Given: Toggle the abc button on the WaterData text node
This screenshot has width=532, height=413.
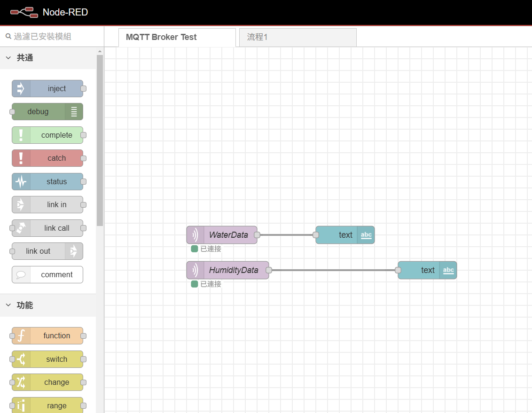Looking at the screenshot, I should click(366, 235).
